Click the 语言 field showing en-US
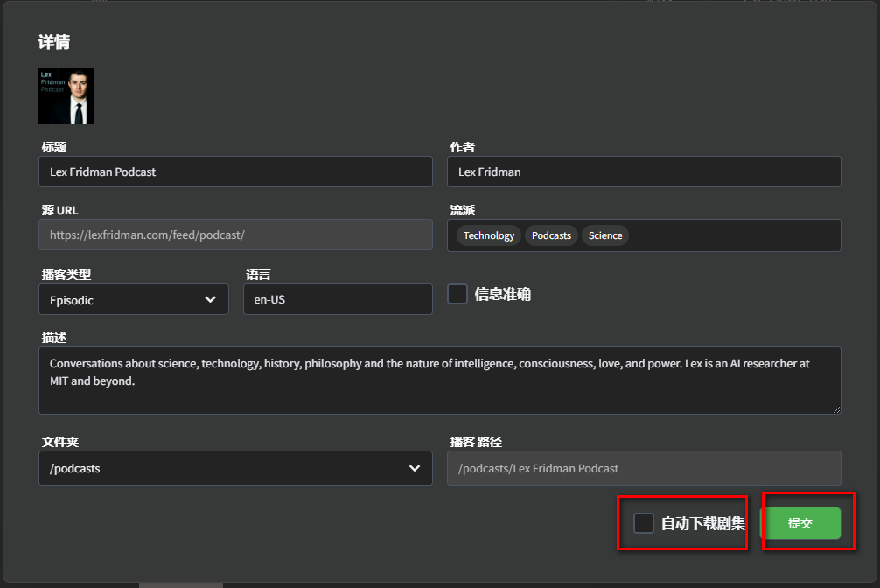880x588 pixels. tap(338, 299)
